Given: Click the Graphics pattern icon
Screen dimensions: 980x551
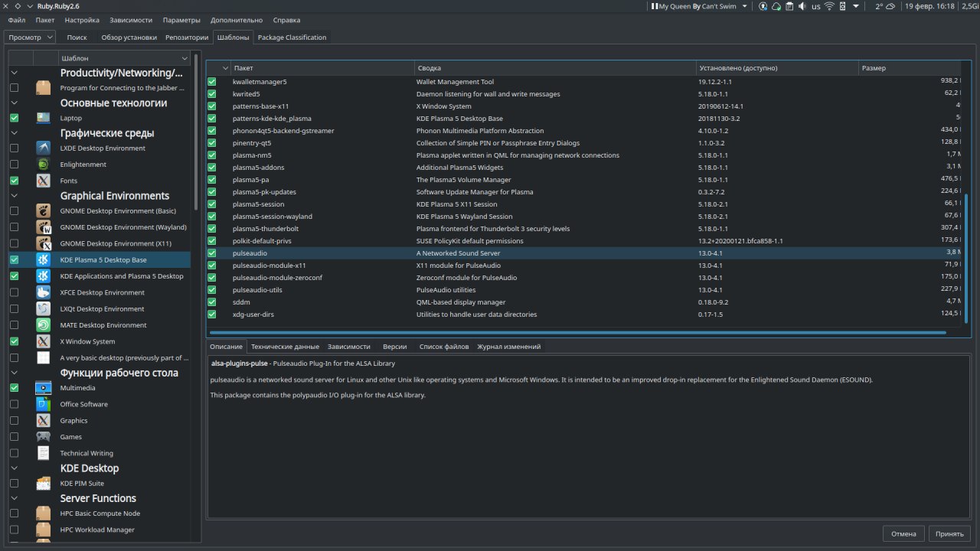Looking at the screenshot, I should (x=44, y=421).
